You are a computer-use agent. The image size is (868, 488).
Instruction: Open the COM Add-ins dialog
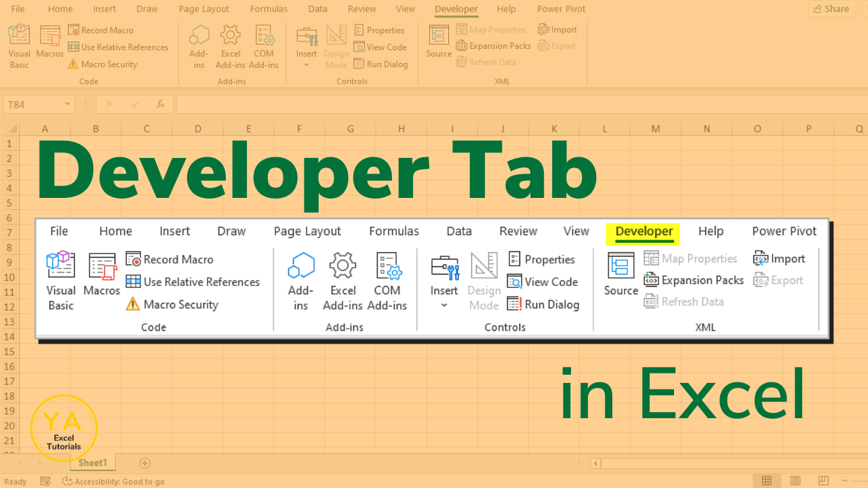(264, 45)
